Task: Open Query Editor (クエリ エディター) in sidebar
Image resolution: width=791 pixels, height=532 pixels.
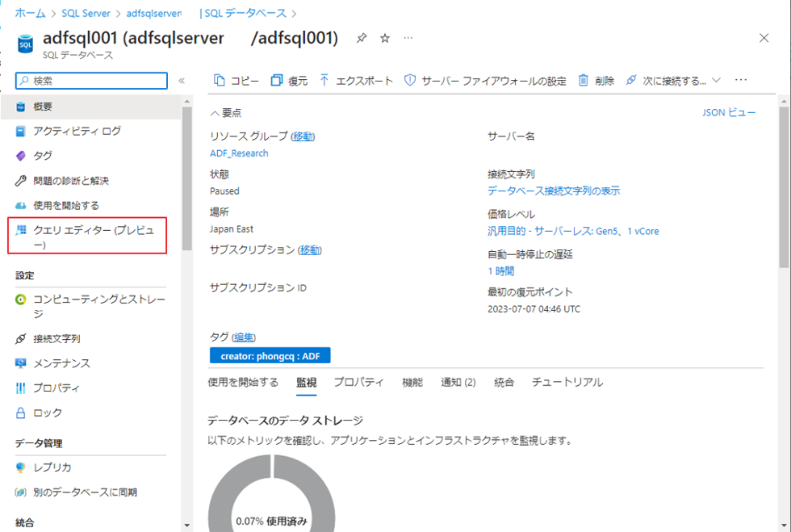Action: click(87, 236)
